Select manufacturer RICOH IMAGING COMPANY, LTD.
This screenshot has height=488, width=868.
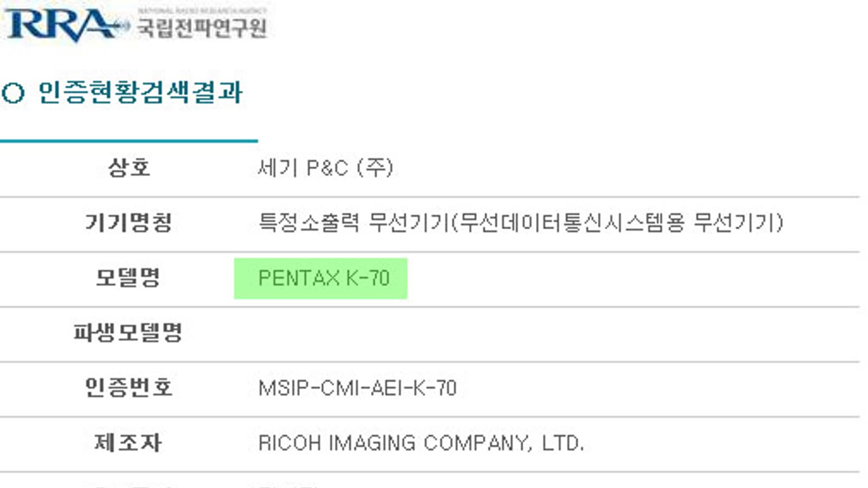[421, 444]
